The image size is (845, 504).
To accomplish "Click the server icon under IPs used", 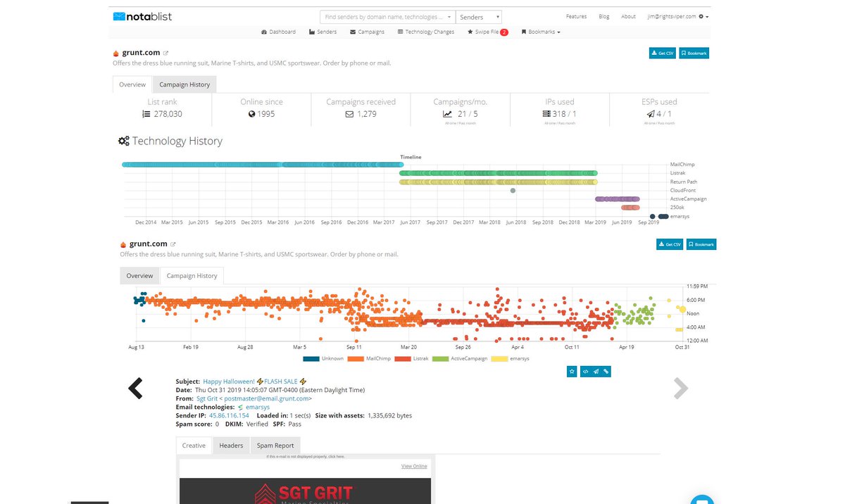I will point(546,113).
